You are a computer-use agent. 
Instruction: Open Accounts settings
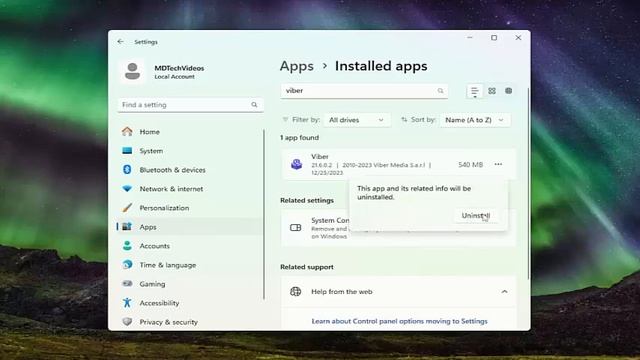[190, 246]
